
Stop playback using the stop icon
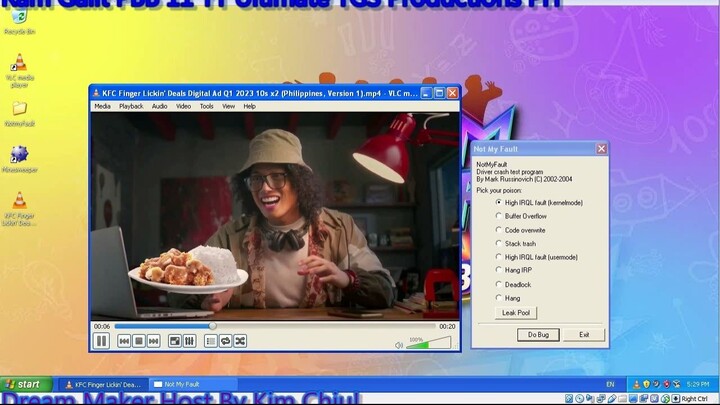139,341
